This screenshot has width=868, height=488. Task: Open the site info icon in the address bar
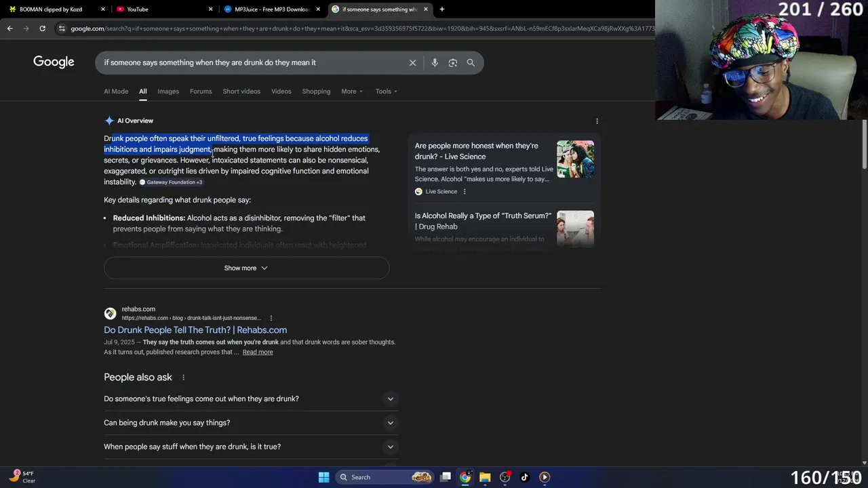[x=62, y=28]
